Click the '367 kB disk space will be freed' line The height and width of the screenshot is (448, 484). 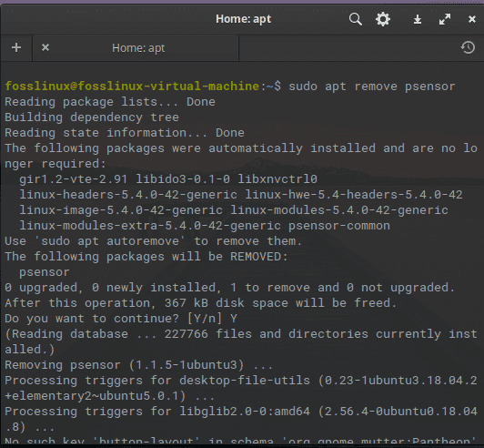201,303
